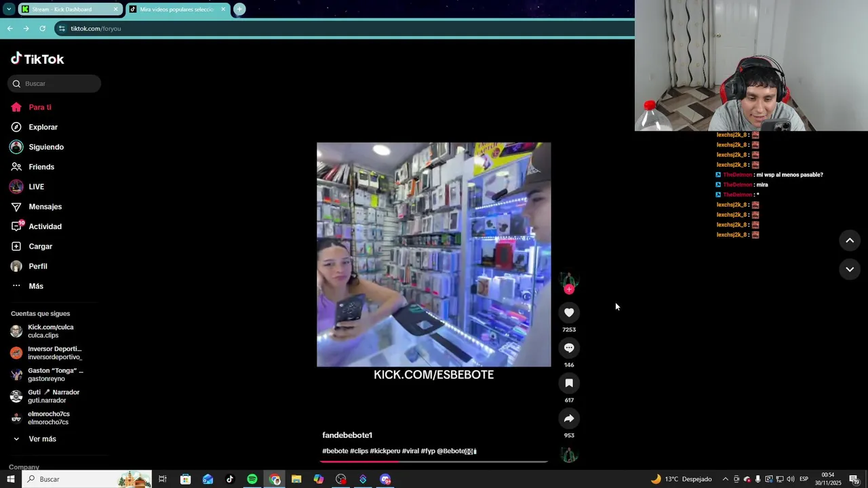Open Actividad notifications

(x=36, y=226)
